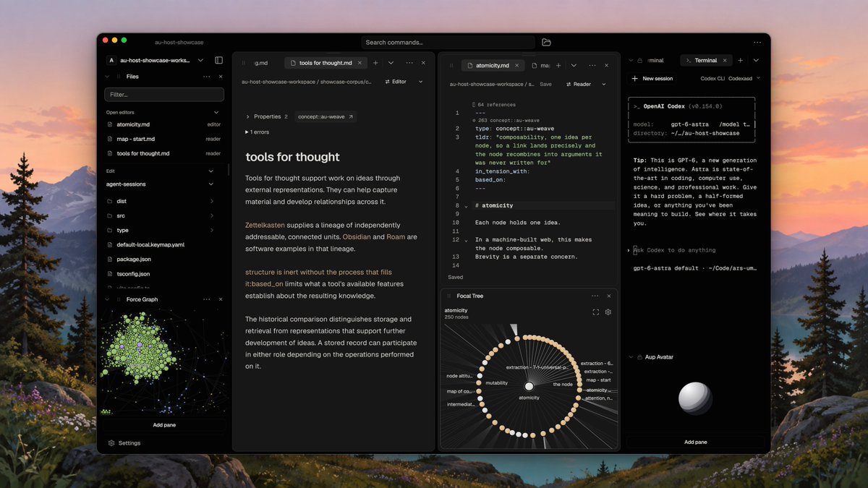This screenshot has height=488, width=868.
Task: Click Add pane below the Aup Avatar
Action: [x=696, y=442]
